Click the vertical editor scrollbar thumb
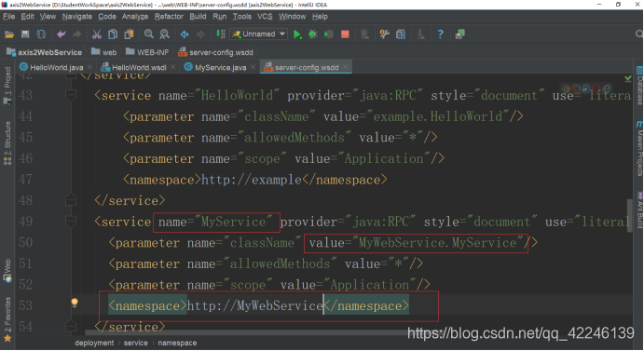The height and width of the screenshot is (351, 644). tap(630, 215)
